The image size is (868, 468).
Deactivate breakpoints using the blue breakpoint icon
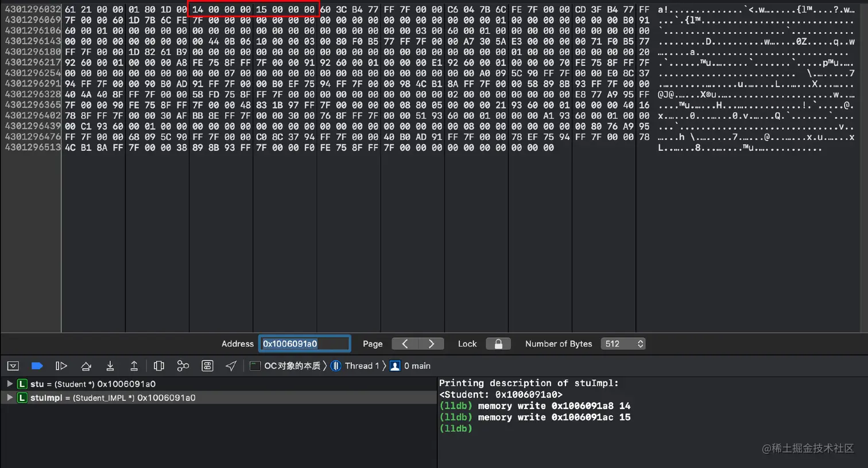click(x=37, y=366)
